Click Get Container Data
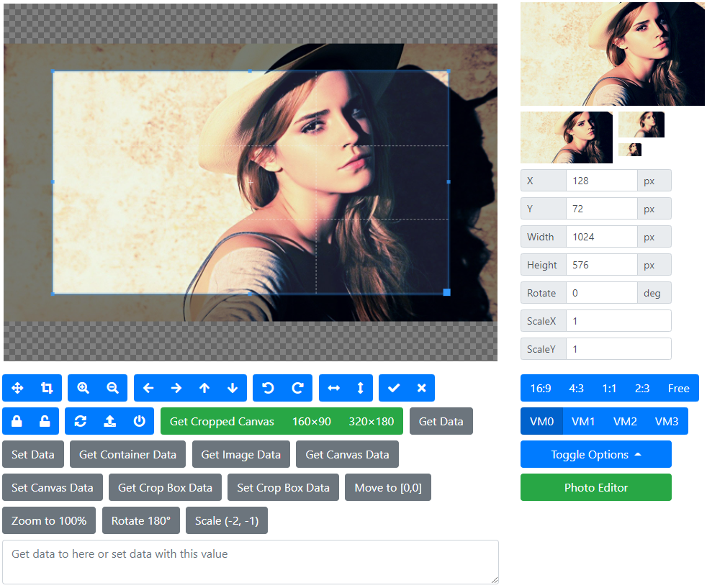 click(x=127, y=454)
